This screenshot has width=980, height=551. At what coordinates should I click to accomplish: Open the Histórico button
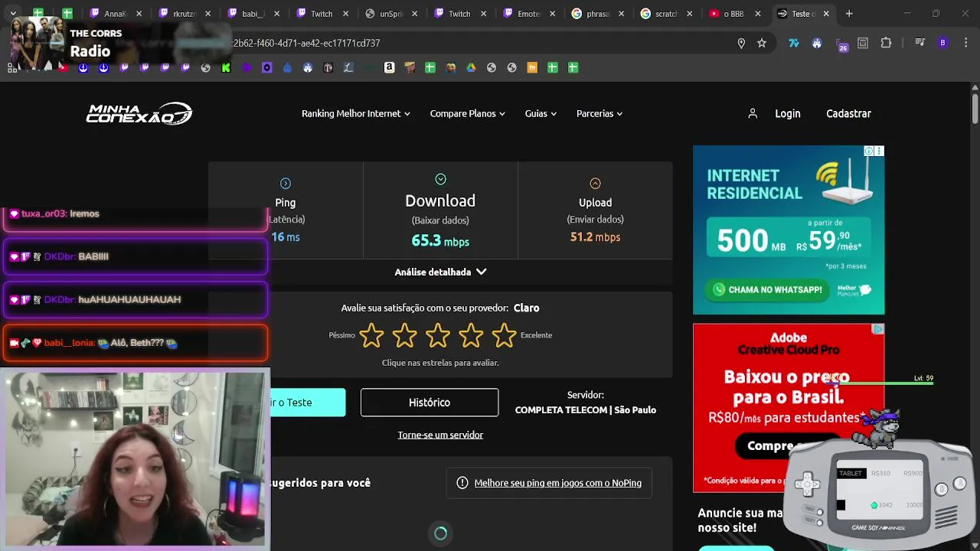tap(430, 403)
